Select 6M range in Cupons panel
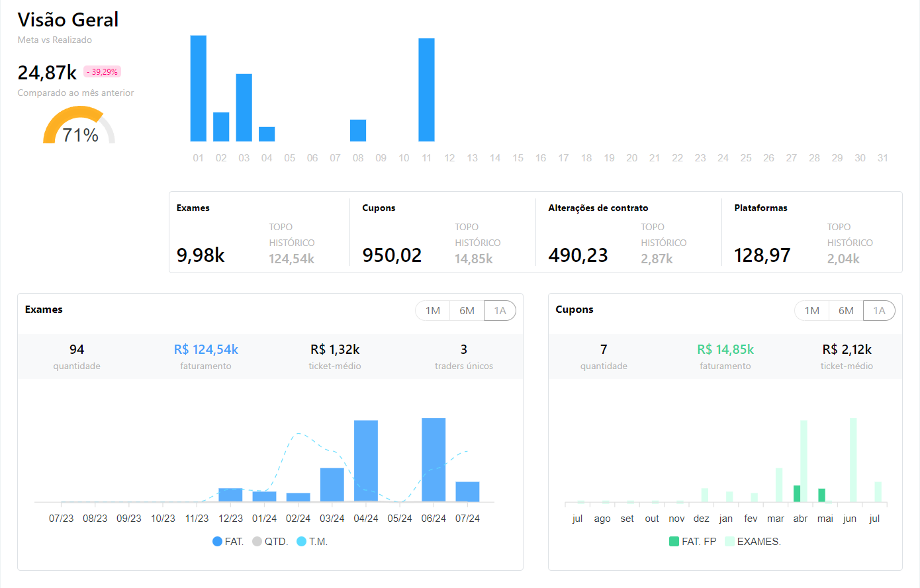This screenshot has height=588, width=920. (847, 311)
